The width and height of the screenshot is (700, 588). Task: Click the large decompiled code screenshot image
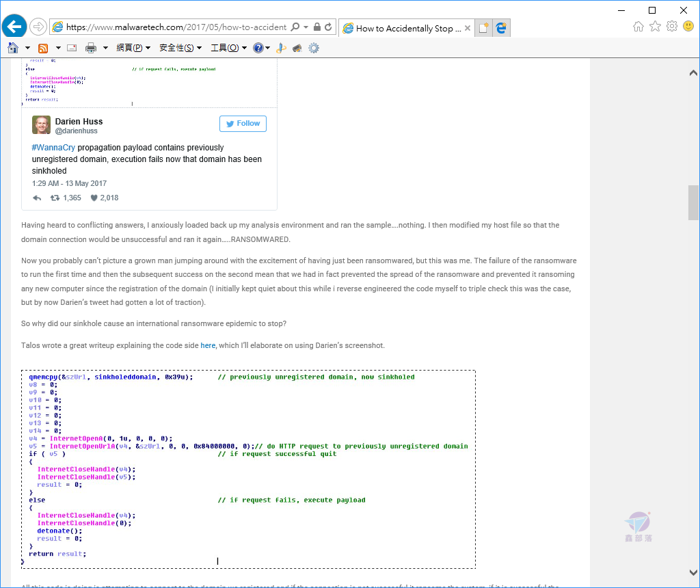(248, 469)
